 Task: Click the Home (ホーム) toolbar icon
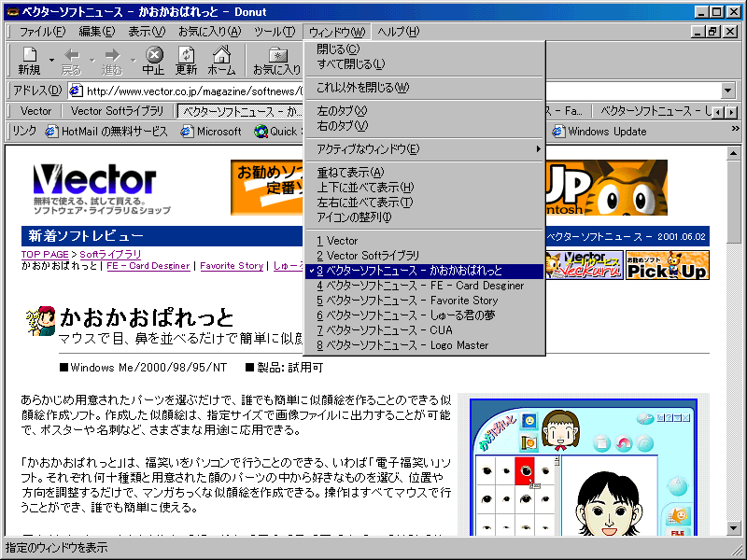click(x=221, y=54)
